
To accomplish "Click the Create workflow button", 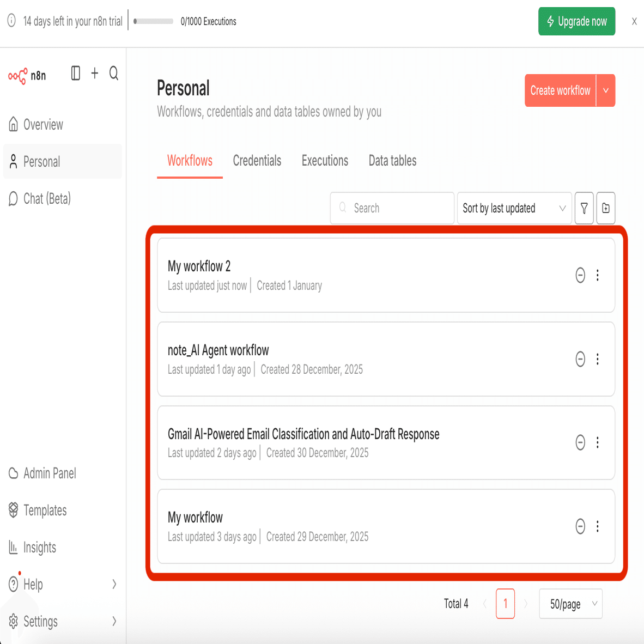I will 560,90.
